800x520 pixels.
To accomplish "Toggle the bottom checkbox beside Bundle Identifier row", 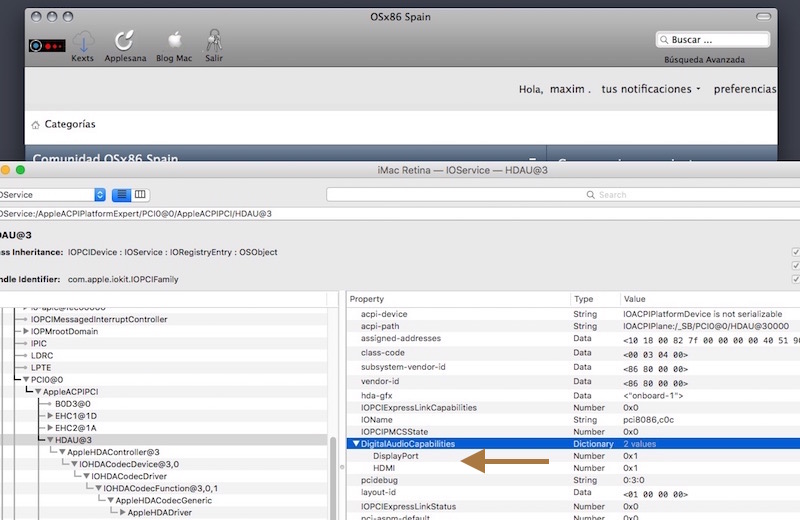I will [x=795, y=279].
